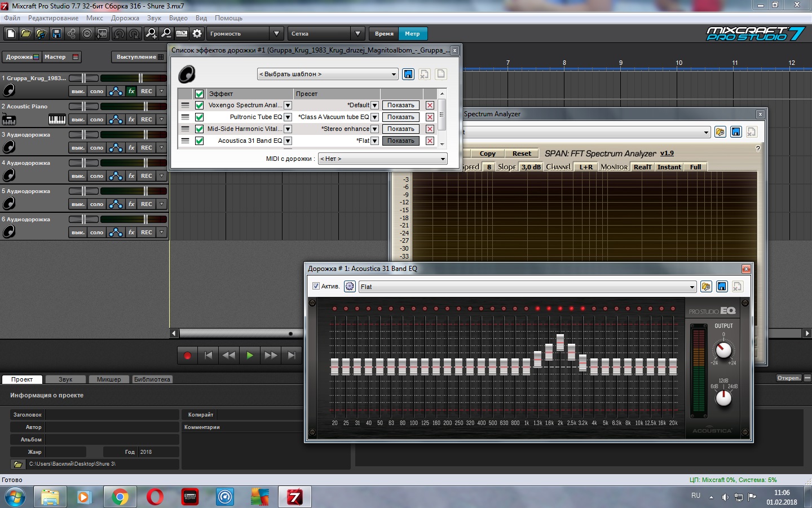The height and width of the screenshot is (508, 812).
Task: Click speaker icon of track 3 Аудиодорожка
Action: (9, 147)
